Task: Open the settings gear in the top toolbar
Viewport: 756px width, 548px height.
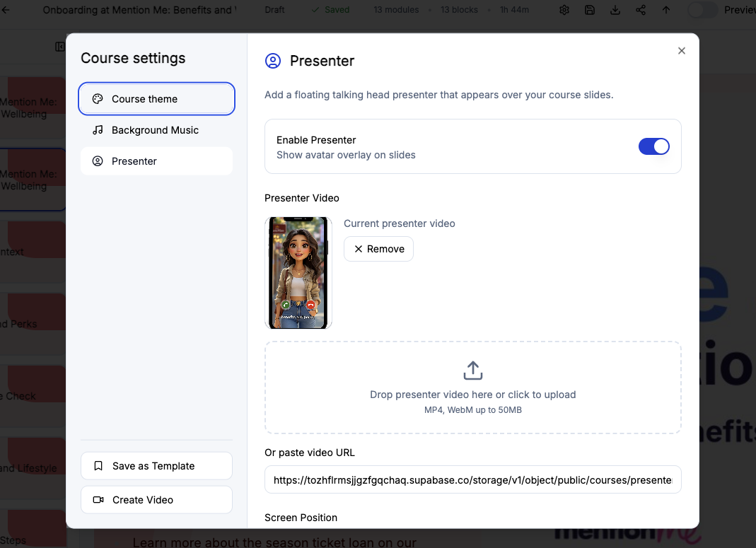Action: tap(564, 10)
